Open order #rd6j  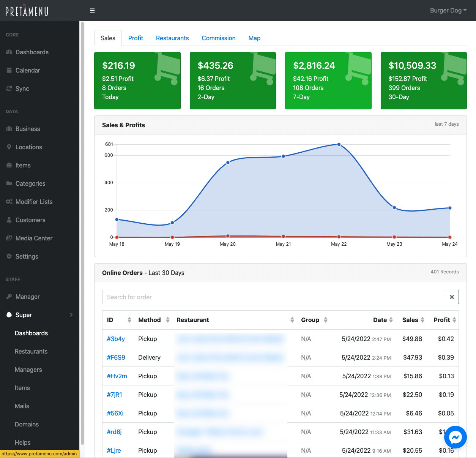click(114, 432)
